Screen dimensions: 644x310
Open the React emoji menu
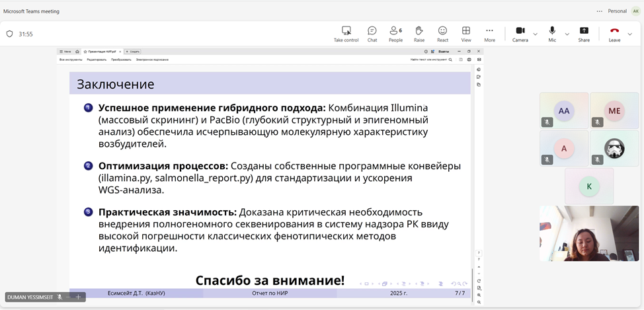coord(442,34)
